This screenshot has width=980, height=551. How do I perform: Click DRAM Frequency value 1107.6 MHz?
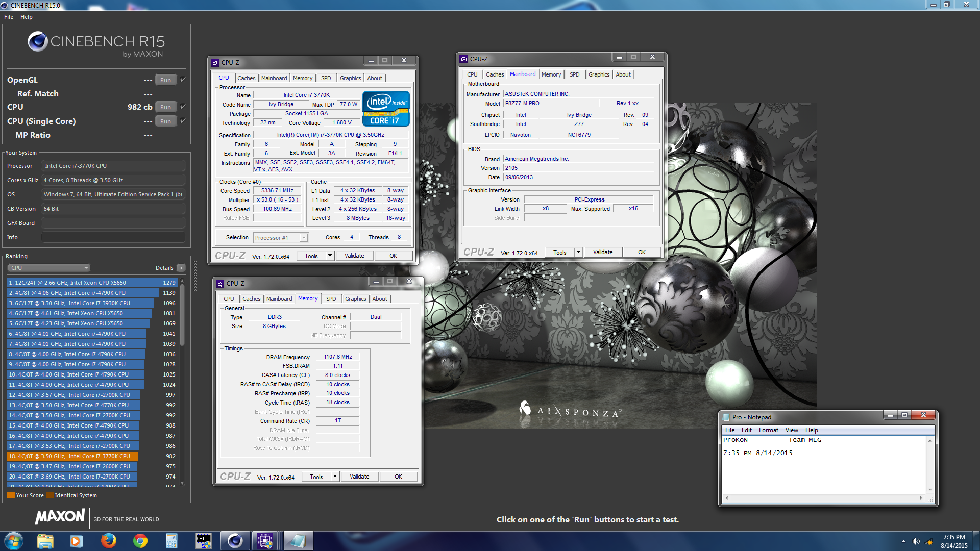click(x=337, y=357)
